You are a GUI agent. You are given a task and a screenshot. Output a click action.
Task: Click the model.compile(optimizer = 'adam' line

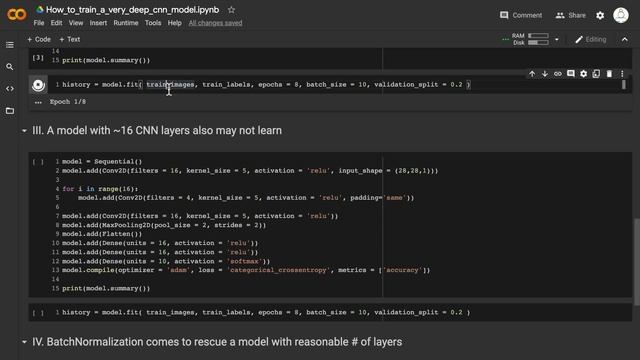[x=246, y=270]
